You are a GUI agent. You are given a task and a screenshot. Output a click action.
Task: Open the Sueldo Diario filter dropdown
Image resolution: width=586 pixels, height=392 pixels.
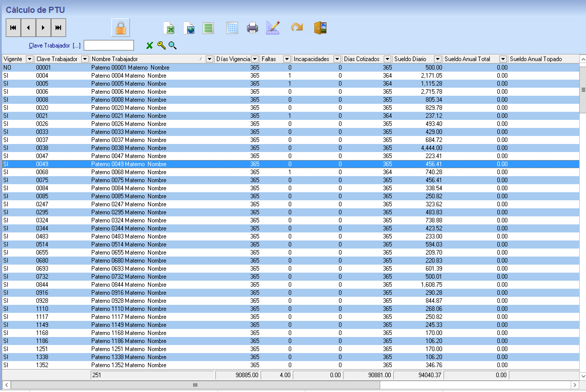click(437, 59)
